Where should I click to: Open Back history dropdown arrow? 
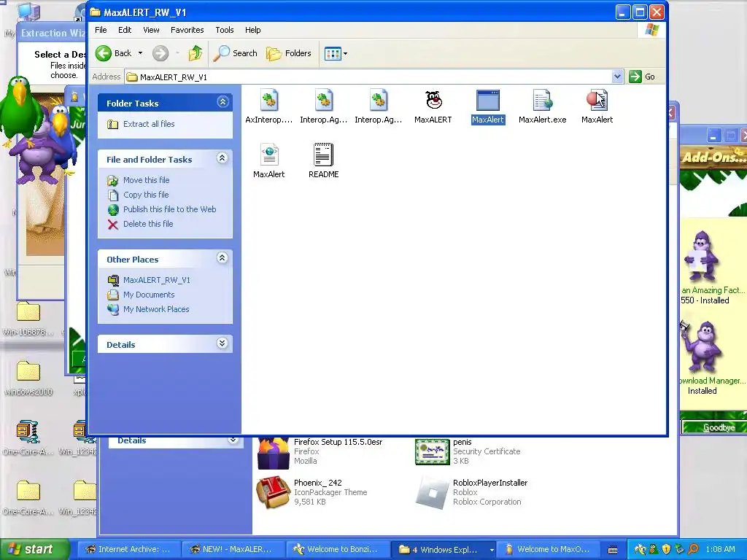click(141, 53)
